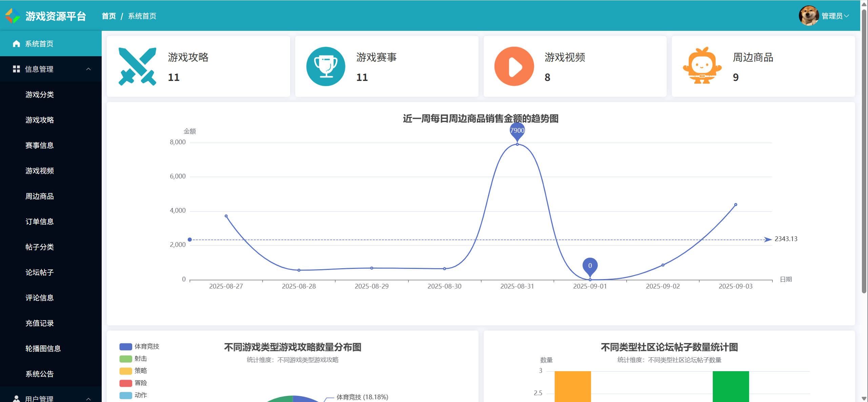
Task: Click the home icon beside 系统首页
Action: (16, 44)
